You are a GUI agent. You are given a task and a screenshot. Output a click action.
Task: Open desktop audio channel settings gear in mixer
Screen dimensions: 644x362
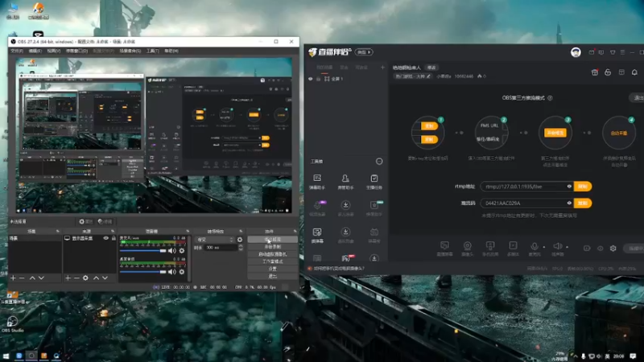182,272
